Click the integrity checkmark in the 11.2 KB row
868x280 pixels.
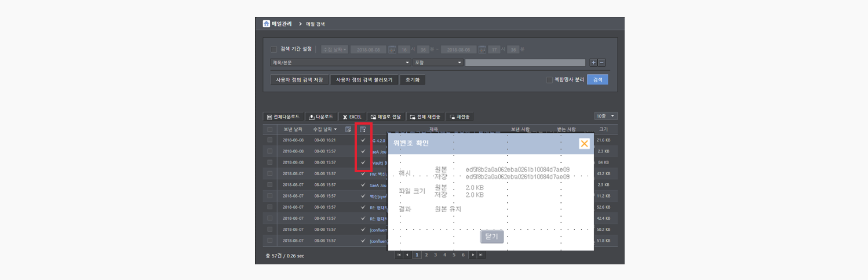(x=363, y=196)
